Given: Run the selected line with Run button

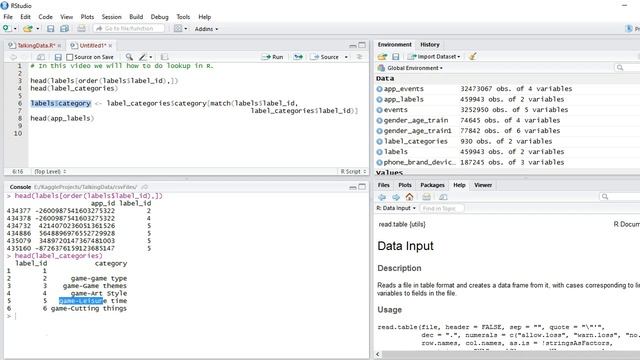Looking at the screenshot, I should coord(273,57).
